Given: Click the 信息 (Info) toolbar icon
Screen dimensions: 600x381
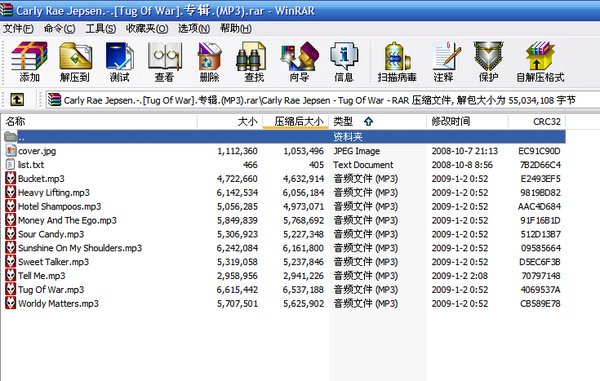Looking at the screenshot, I should 344,56.
